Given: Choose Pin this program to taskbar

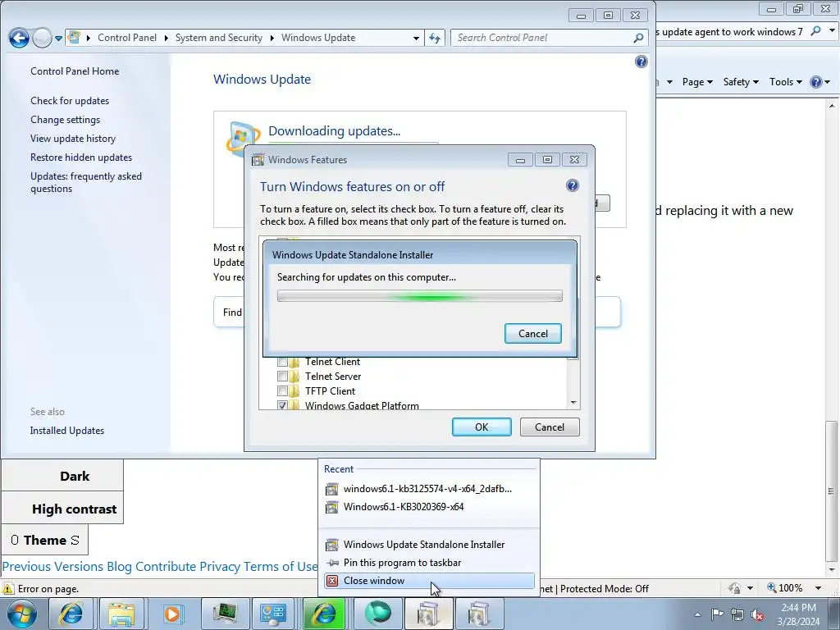Looking at the screenshot, I should [428, 563].
